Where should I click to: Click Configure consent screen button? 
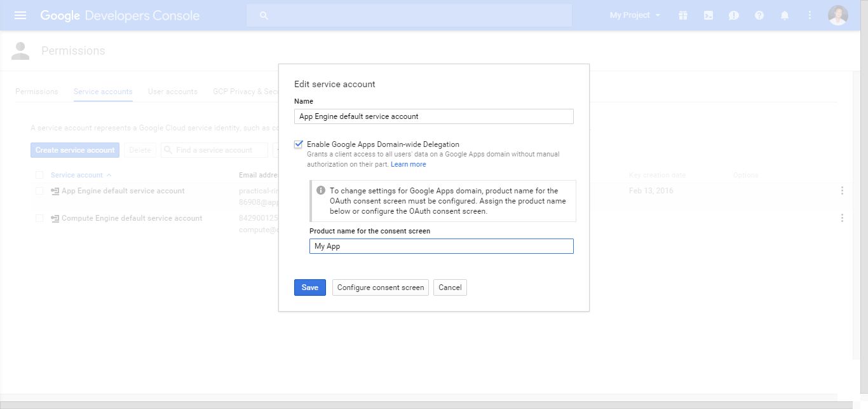[381, 288]
